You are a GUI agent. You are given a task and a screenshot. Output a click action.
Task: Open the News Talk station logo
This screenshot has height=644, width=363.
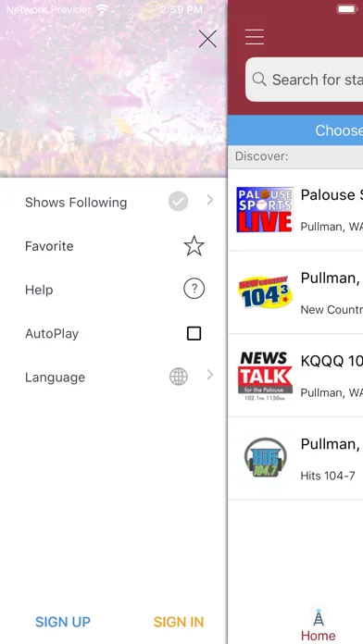265,376
